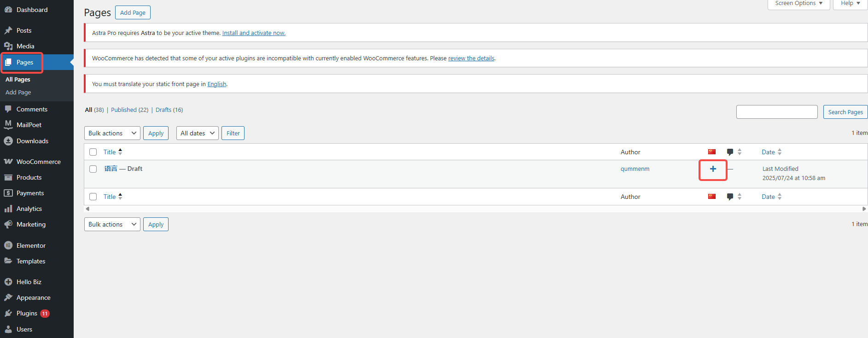
Task: Click the Chinese flag in footer row
Action: click(712, 197)
